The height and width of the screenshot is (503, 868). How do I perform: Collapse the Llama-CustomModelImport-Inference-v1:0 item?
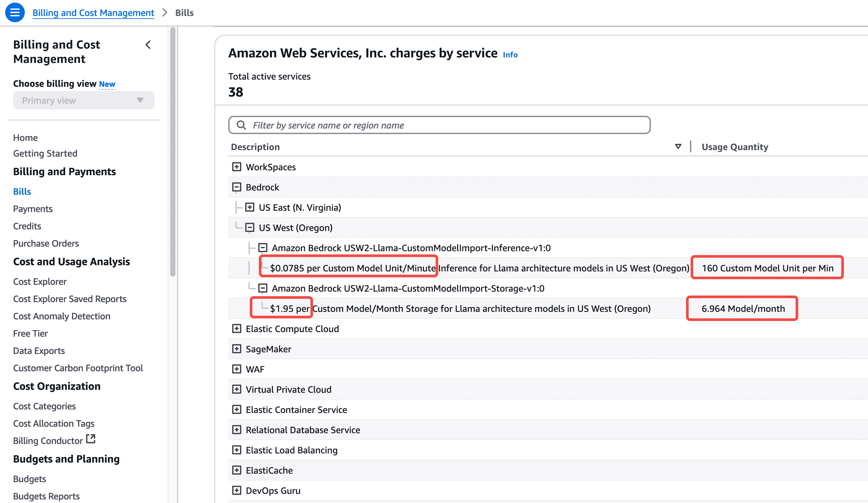(x=263, y=247)
